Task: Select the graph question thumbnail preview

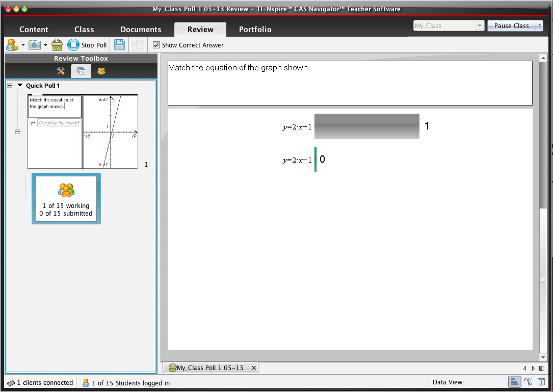Action: pos(83,132)
